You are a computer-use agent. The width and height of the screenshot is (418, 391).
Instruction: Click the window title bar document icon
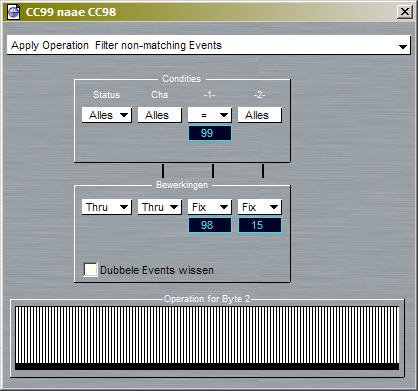tap(14, 12)
